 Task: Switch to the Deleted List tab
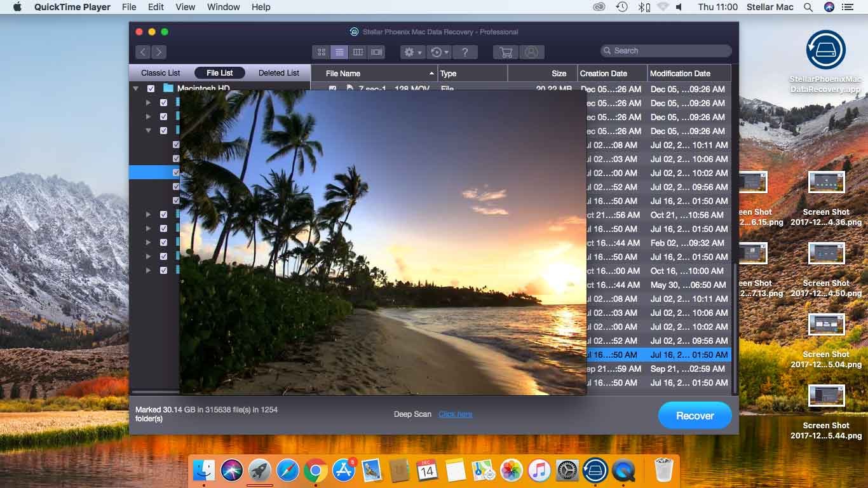(x=279, y=73)
